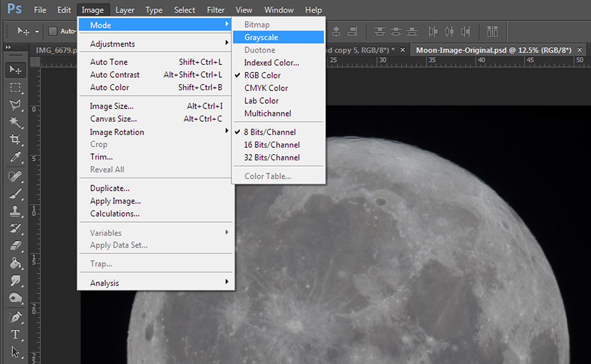Expand the Analysis submenu

point(155,283)
